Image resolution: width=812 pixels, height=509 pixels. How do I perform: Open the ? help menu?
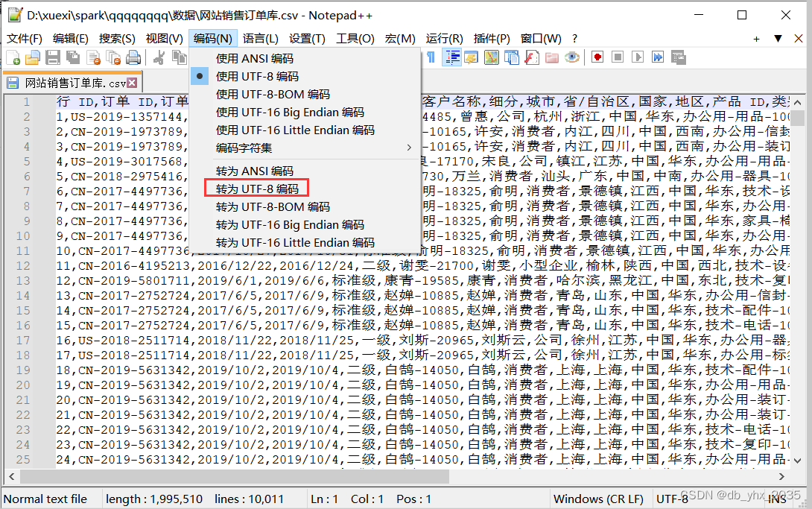575,39
